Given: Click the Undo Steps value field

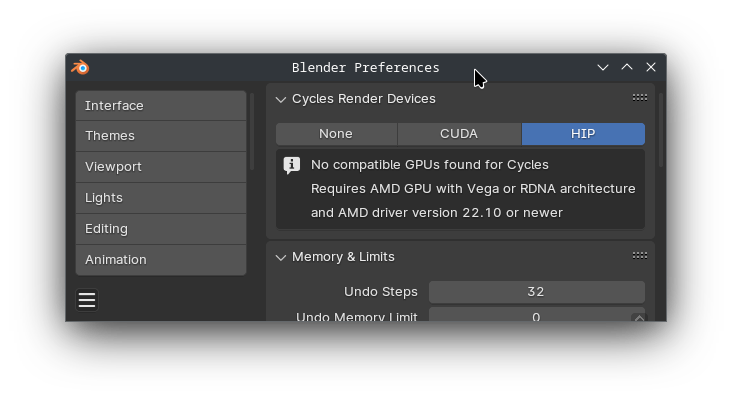Looking at the screenshot, I should click(x=537, y=292).
